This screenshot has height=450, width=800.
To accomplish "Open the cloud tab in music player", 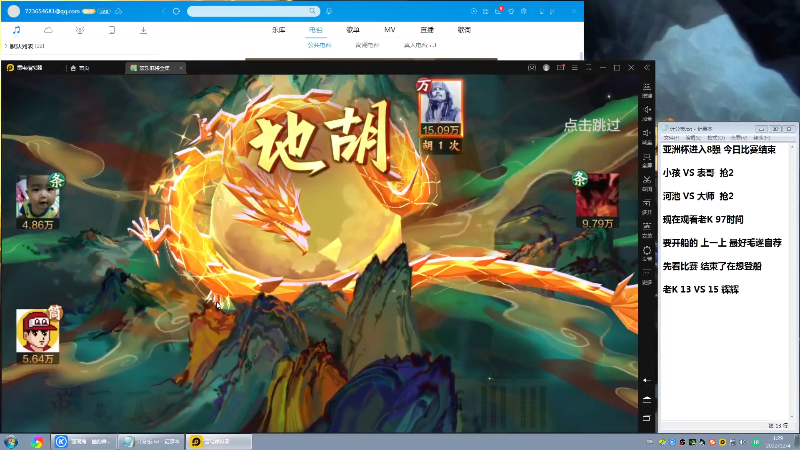I will click(48, 30).
